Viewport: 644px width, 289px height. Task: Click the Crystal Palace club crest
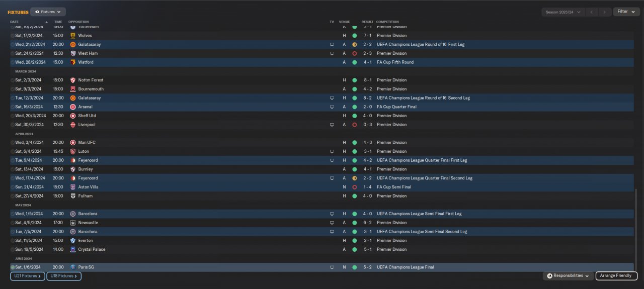point(73,249)
